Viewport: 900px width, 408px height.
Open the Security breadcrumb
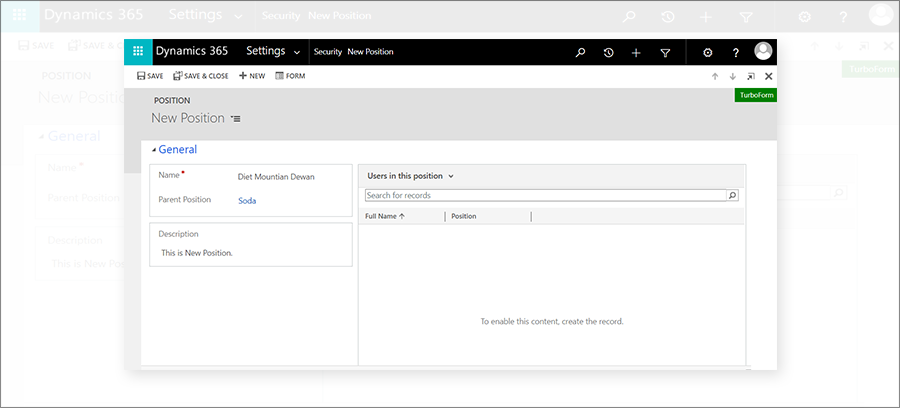tap(328, 52)
